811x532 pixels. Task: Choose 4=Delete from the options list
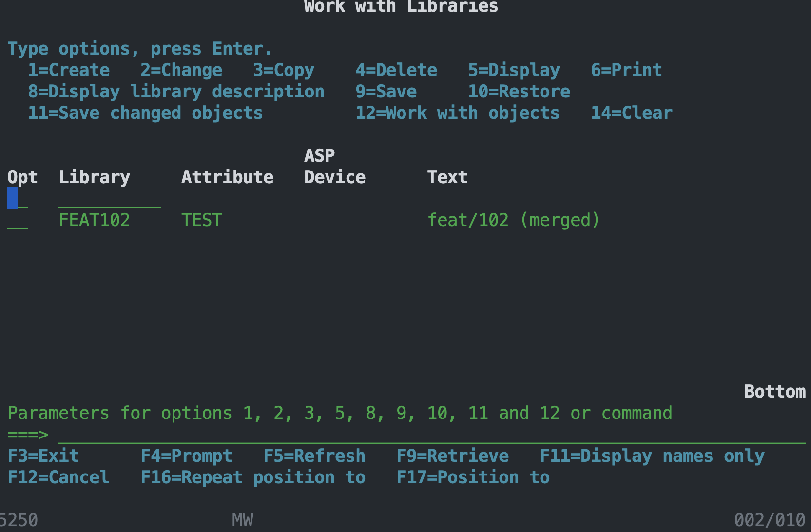396,70
